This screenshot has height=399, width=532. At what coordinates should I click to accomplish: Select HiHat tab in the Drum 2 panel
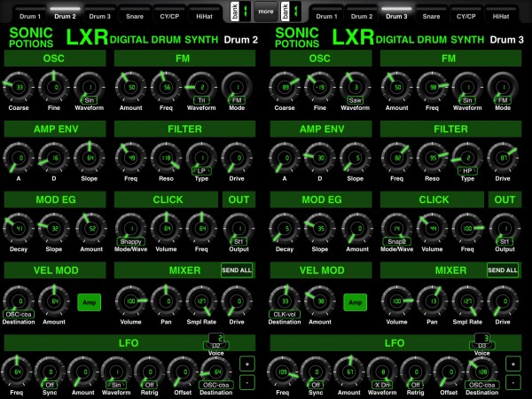204,14
